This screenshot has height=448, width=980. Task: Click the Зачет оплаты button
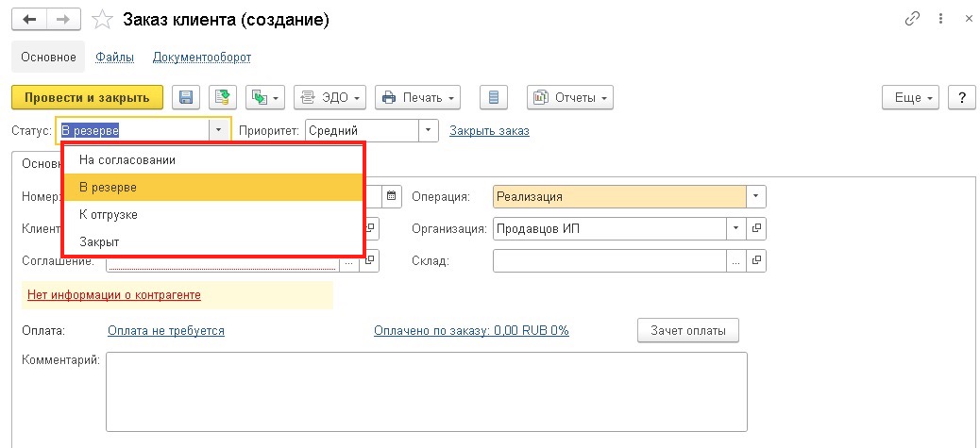pyautogui.click(x=688, y=331)
